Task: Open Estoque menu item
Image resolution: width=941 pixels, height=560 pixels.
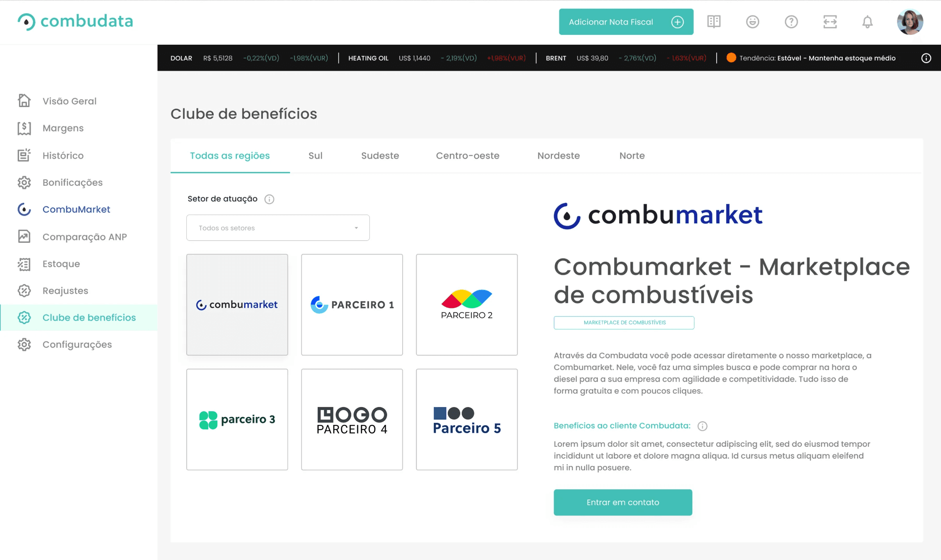Action: [x=61, y=264]
